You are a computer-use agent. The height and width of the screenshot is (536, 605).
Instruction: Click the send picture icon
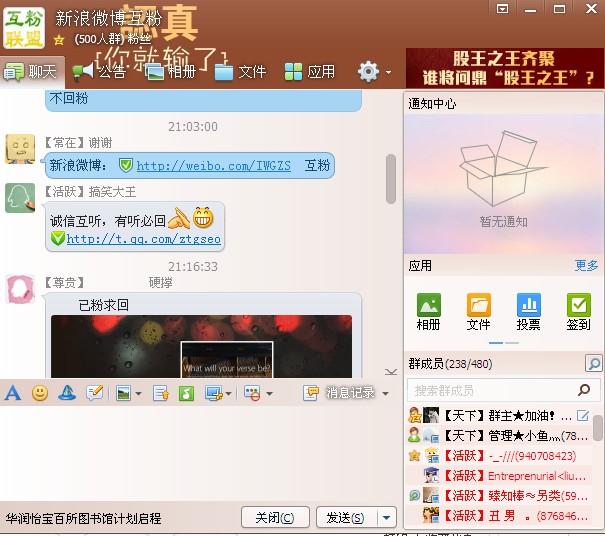(123, 393)
